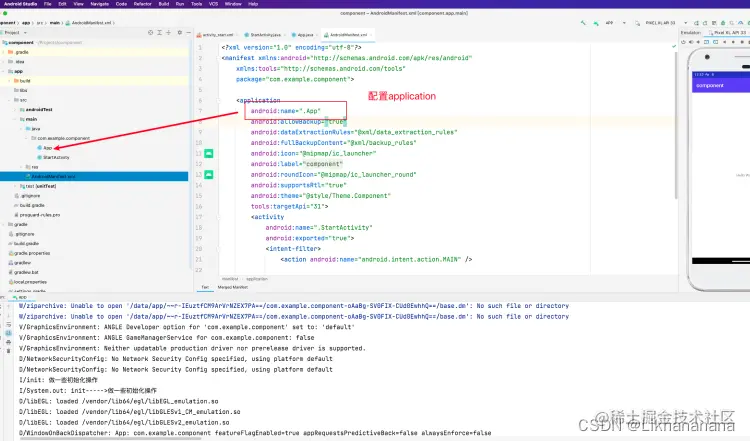750x441 pixels.
Task: Open the Android Studio application menu
Action: [x=21, y=4]
